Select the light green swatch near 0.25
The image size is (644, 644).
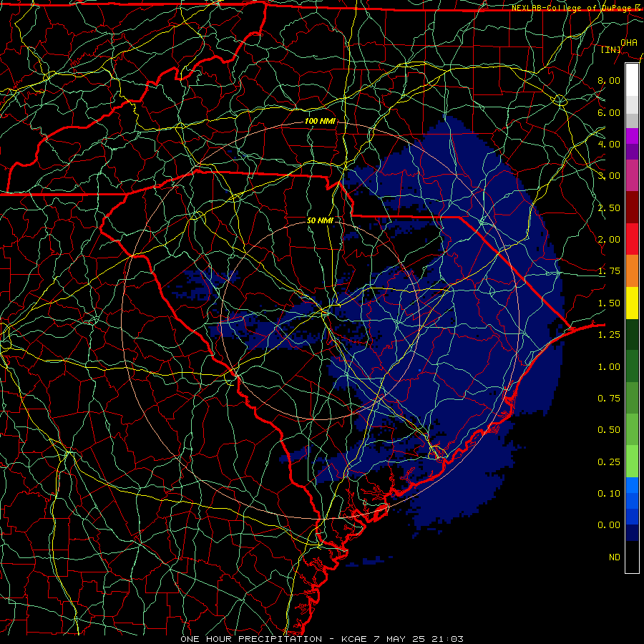pos(632,462)
